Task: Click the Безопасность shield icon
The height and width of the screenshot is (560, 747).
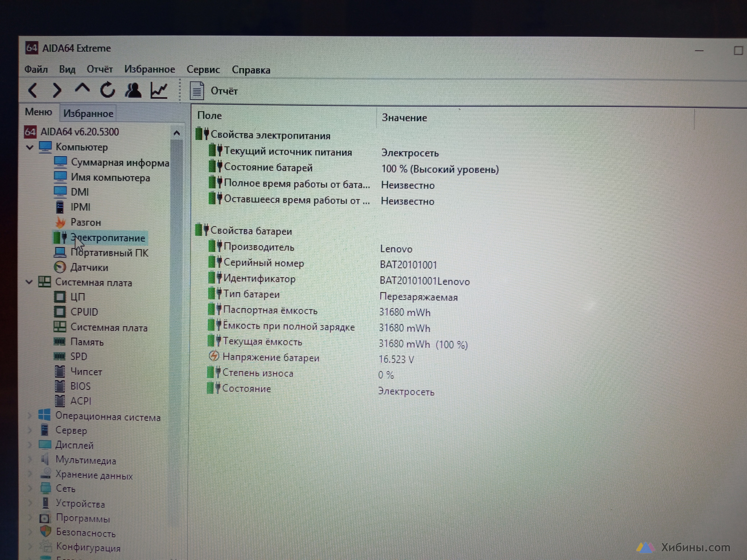Action: pos(45,532)
